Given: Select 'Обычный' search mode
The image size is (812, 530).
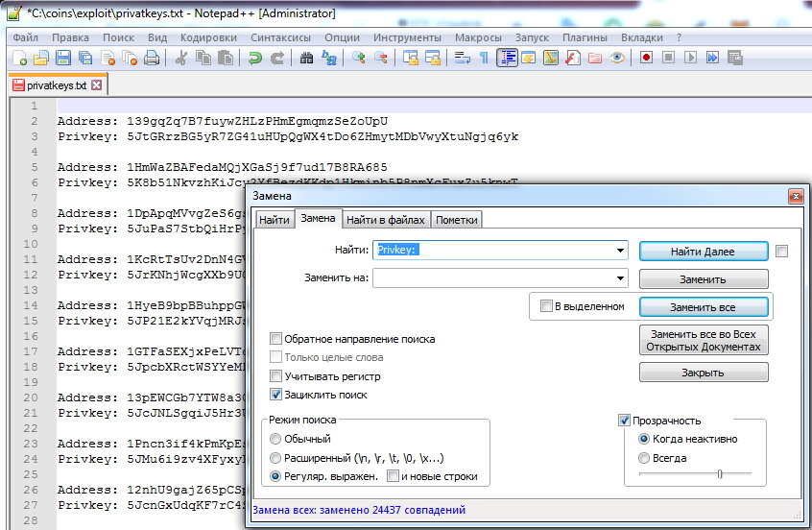Looking at the screenshot, I should [x=275, y=439].
